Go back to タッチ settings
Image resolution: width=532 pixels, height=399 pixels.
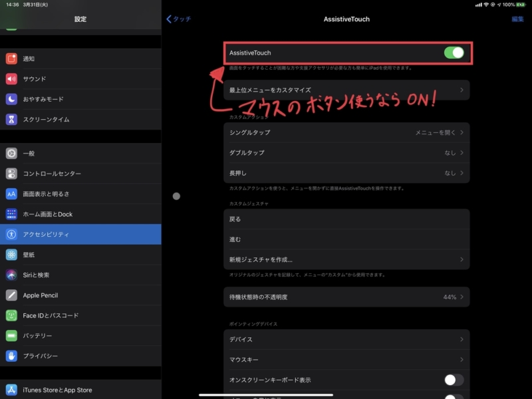coord(179,19)
